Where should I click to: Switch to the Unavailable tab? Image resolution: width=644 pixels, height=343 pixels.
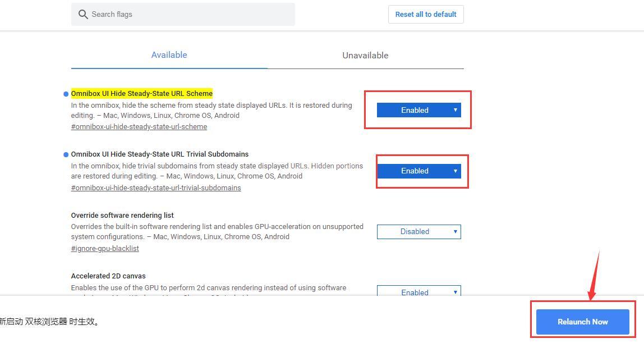[365, 56]
